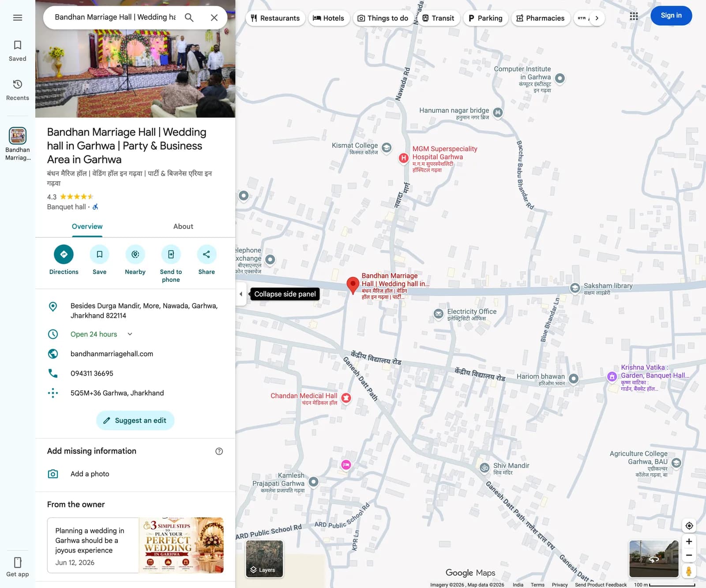The width and height of the screenshot is (706, 588).
Task: Filter map by Restaurants
Action: tap(275, 18)
